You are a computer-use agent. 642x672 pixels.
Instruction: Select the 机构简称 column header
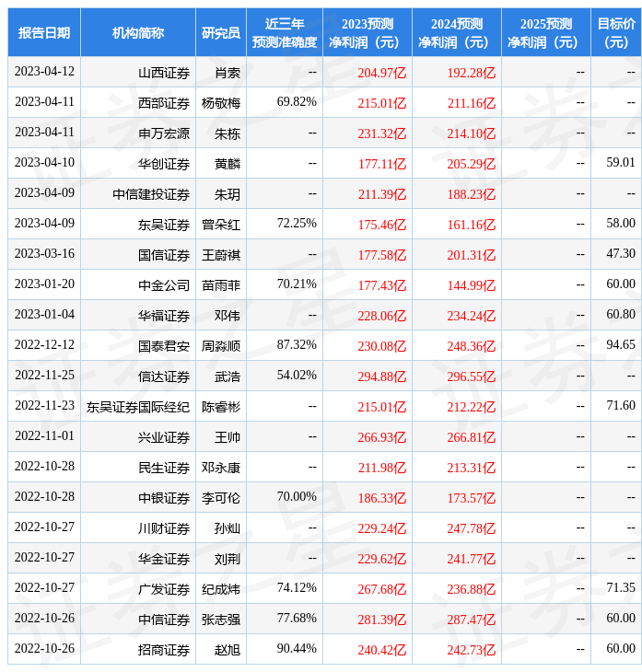[138, 33]
